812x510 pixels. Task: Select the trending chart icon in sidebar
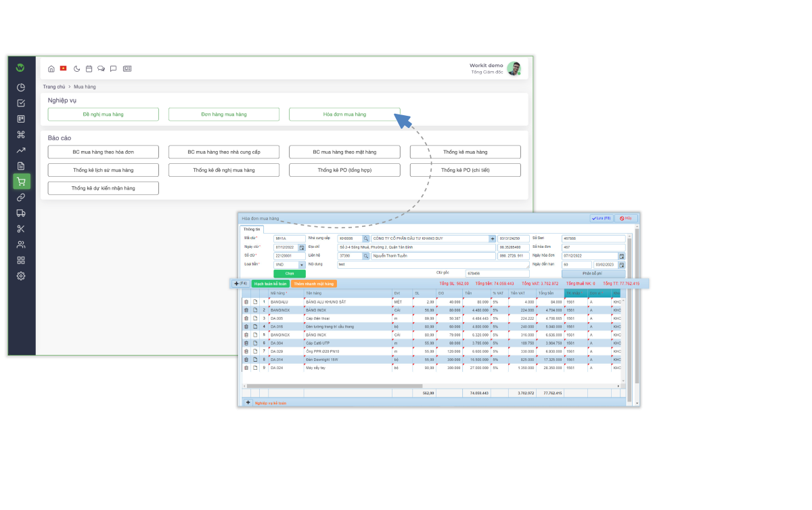tap(20, 150)
